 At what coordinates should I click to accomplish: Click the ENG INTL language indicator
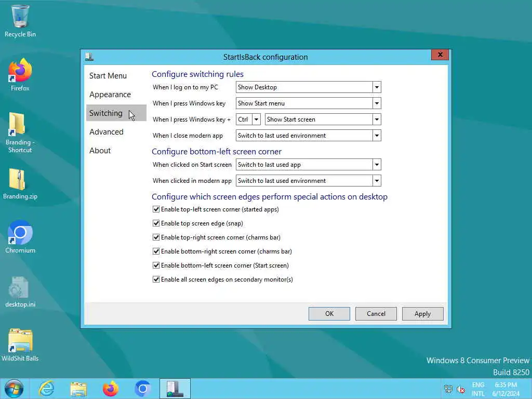coord(478,389)
